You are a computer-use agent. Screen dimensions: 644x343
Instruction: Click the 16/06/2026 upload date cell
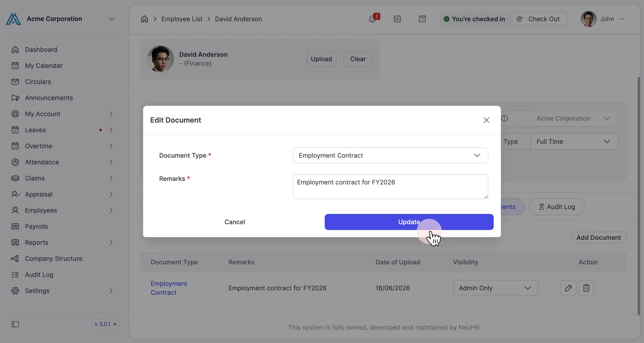click(x=393, y=288)
